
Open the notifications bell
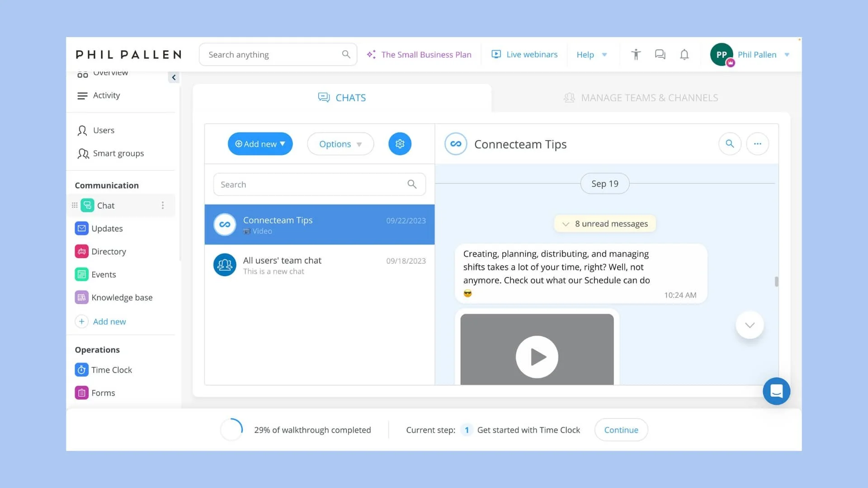tap(684, 54)
